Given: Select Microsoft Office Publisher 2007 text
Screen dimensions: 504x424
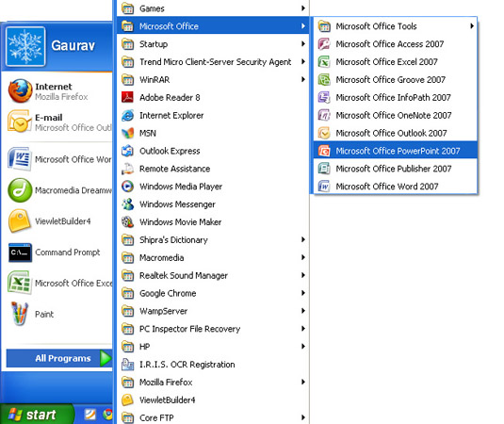Looking at the screenshot, I should pyautogui.click(x=394, y=169).
